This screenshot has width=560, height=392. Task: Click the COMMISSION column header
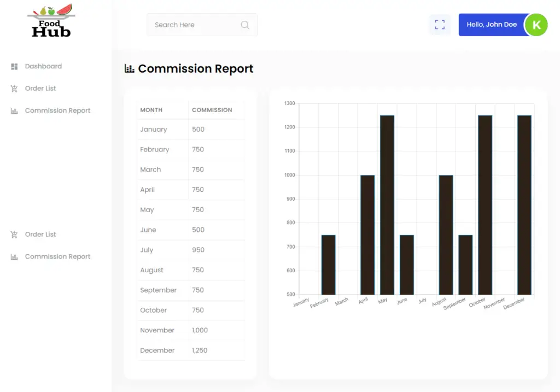pyautogui.click(x=212, y=110)
